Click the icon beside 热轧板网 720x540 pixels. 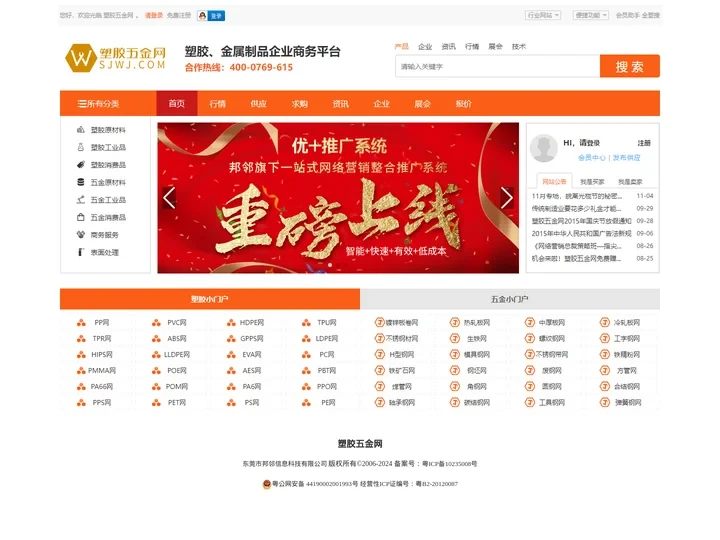pyautogui.click(x=455, y=322)
